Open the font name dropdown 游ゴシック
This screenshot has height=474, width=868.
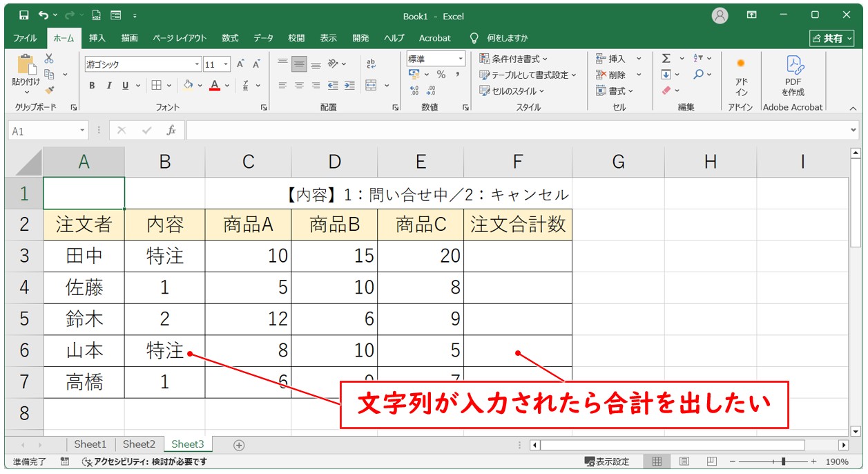197,64
